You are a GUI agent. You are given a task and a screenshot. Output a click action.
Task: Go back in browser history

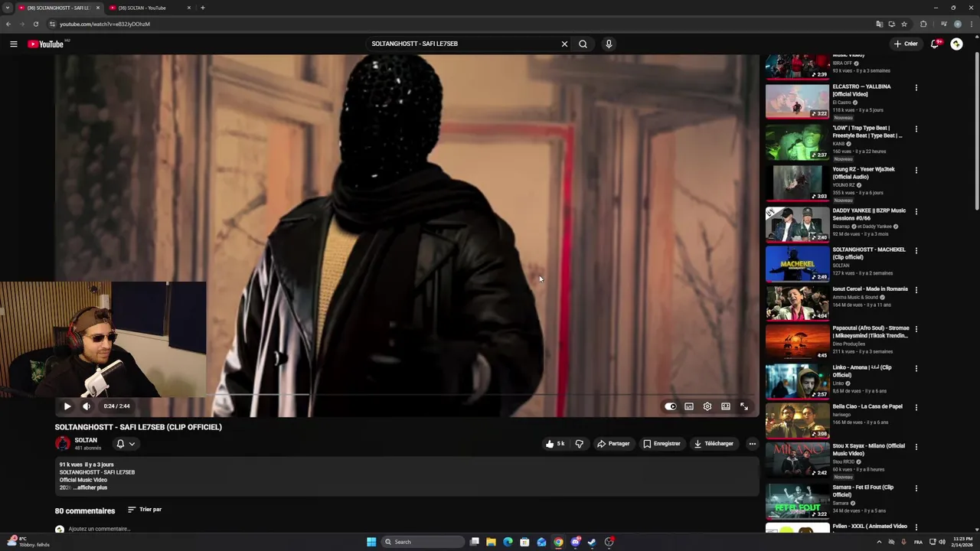(x=8, y=24)
